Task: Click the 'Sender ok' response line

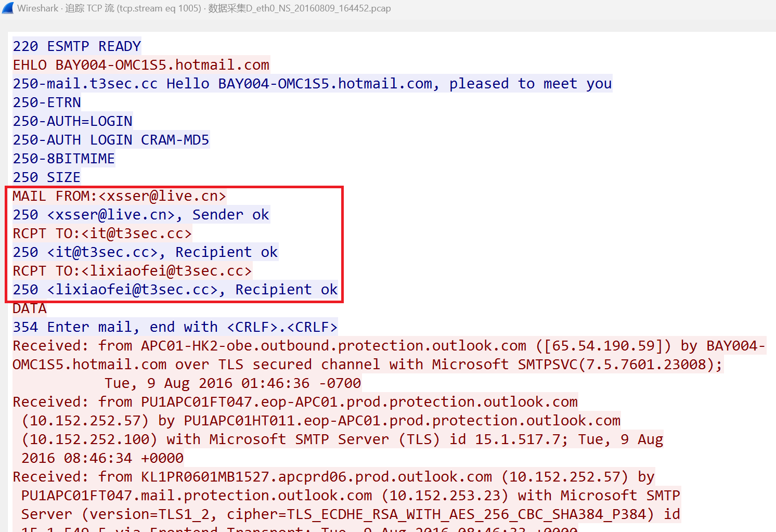Action: point(141,215)
